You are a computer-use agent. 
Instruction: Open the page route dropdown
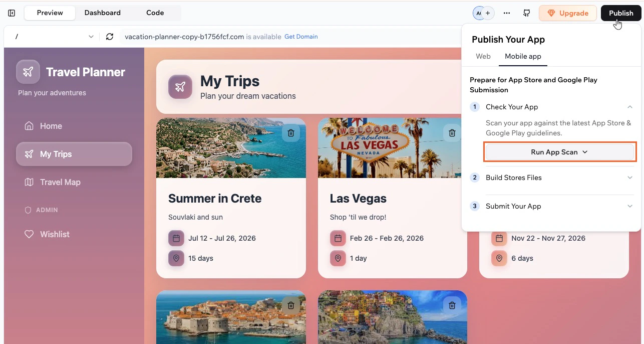click(55, 37)
